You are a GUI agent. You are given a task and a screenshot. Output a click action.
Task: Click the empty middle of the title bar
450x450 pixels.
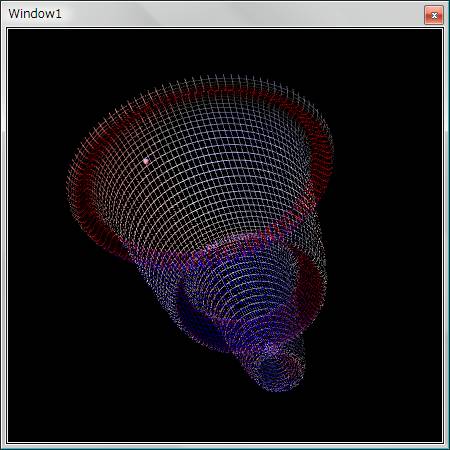point(233,14)
